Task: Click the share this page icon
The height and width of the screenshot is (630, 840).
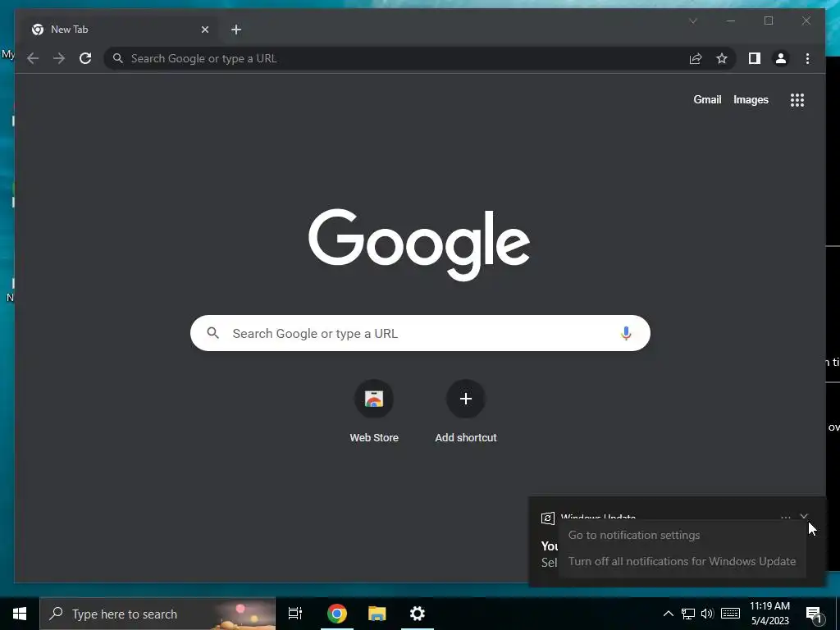Action: coord(696,58)
